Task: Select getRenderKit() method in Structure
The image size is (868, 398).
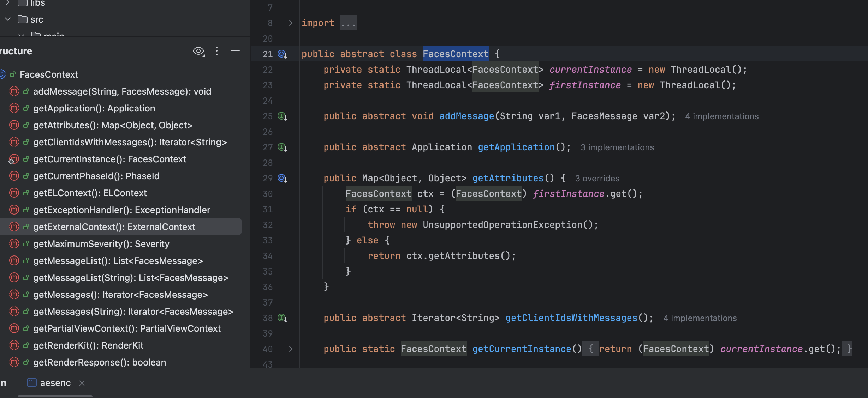Action: click(x=88, y=345)
